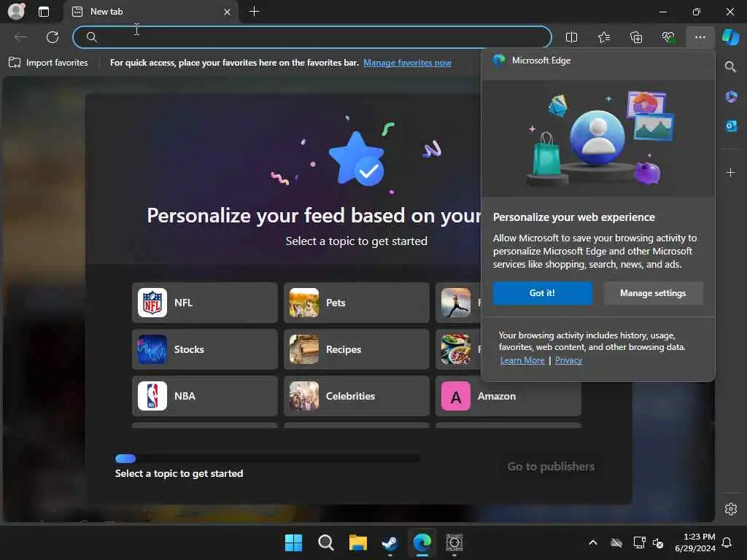Click the muted volume tray icon
The height and width of the screenshot is (560, 747).
(x=658, y=542)
